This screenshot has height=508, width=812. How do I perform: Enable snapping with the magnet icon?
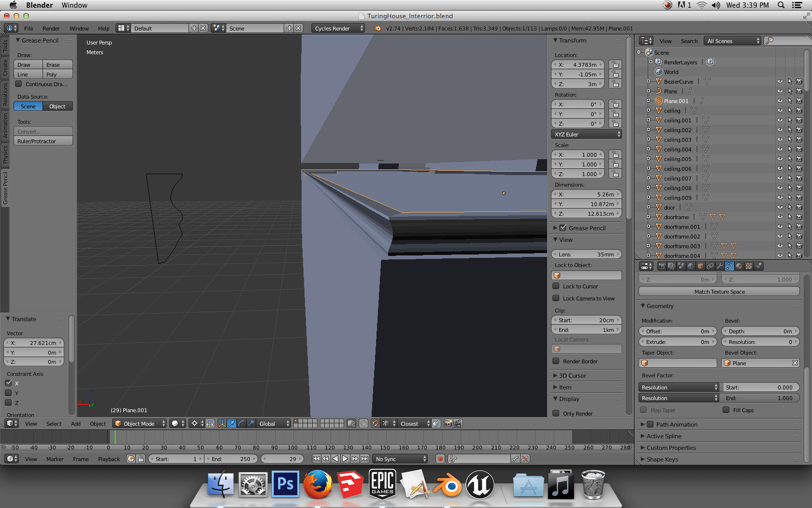(375, 423)
